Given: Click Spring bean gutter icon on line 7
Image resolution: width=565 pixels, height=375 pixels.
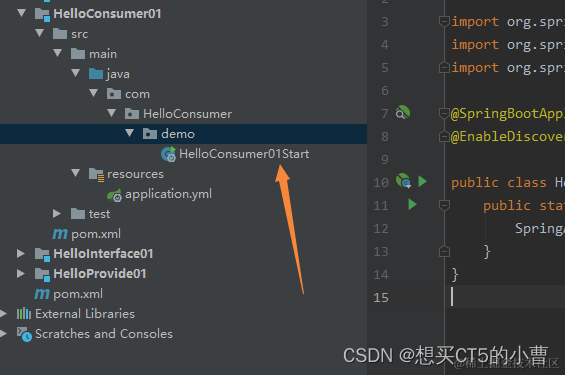Looking at the screenshot, I should coord(403,113).
